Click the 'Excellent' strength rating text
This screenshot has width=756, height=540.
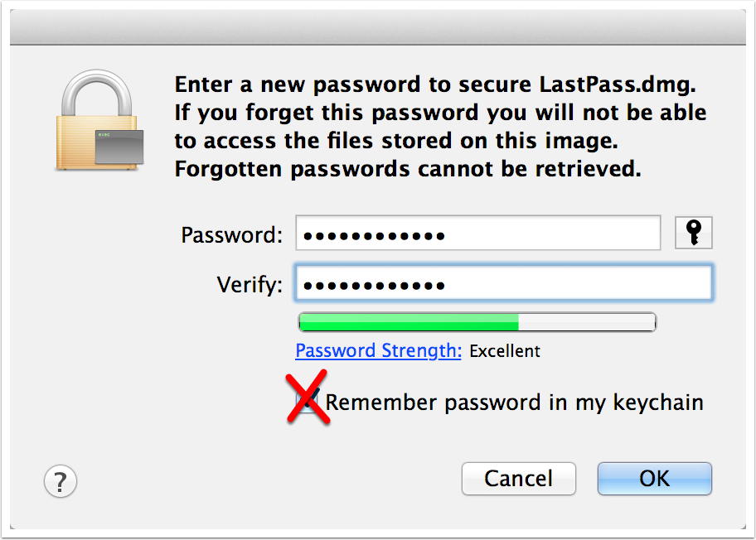coord(504,351)
